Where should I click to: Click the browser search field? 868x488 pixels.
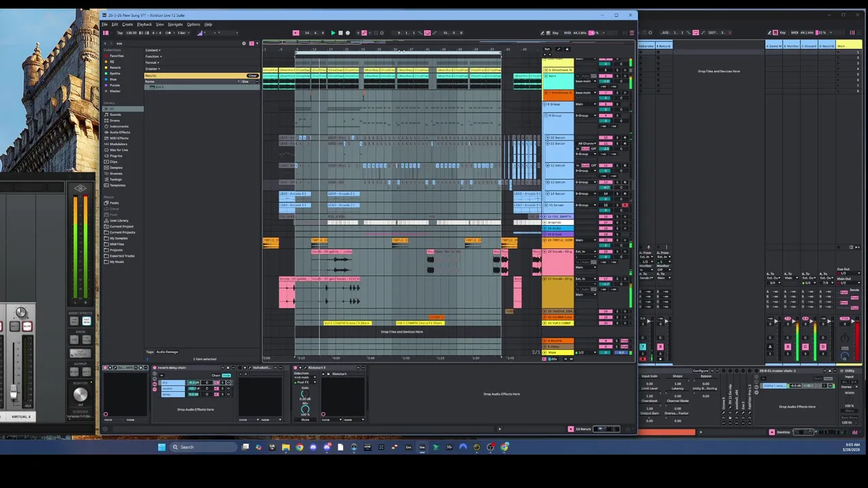coord(179,43)
